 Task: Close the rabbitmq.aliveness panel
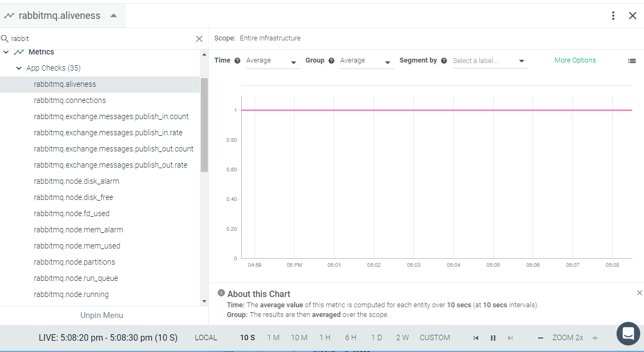[633, 16]
